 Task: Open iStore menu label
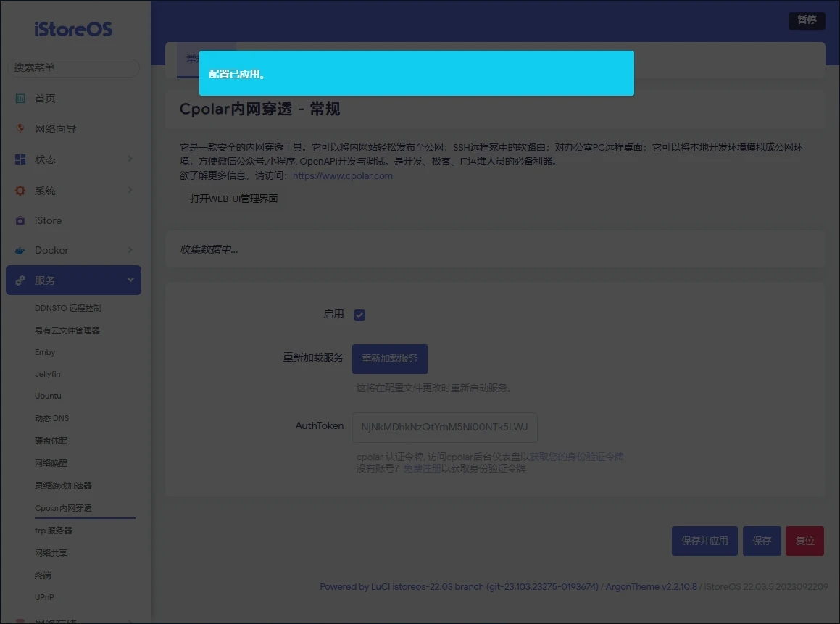tap(49, 220)
